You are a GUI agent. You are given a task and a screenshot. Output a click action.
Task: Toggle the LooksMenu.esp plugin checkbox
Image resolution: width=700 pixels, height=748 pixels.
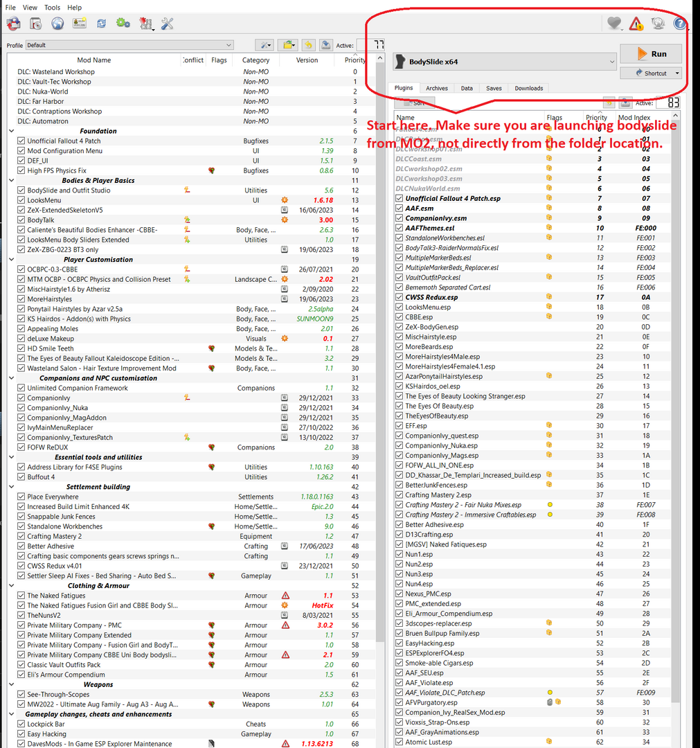point(399,307)
